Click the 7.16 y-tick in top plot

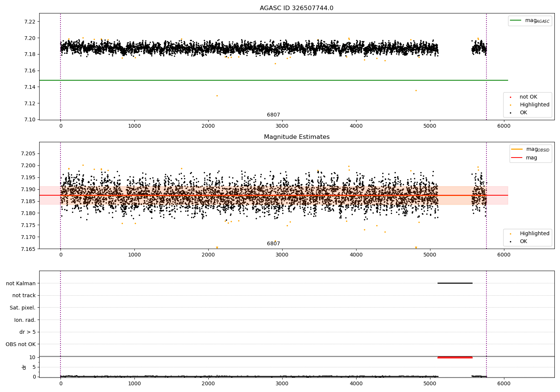click(x=30, y=71)
